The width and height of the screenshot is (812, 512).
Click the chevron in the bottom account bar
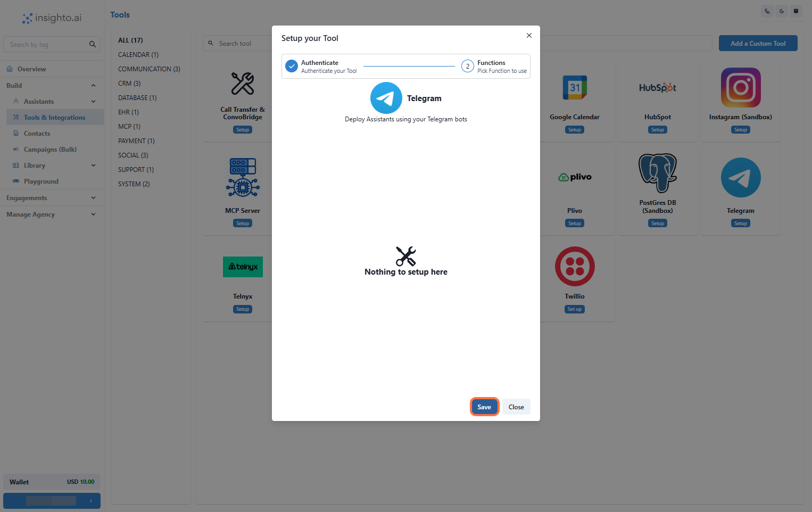pyautogui.click(x=91, y=501)
